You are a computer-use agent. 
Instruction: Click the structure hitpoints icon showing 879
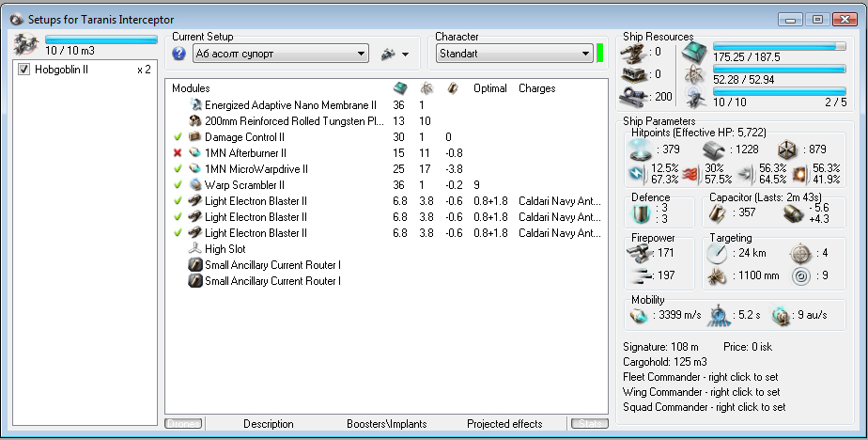(786, 149)
